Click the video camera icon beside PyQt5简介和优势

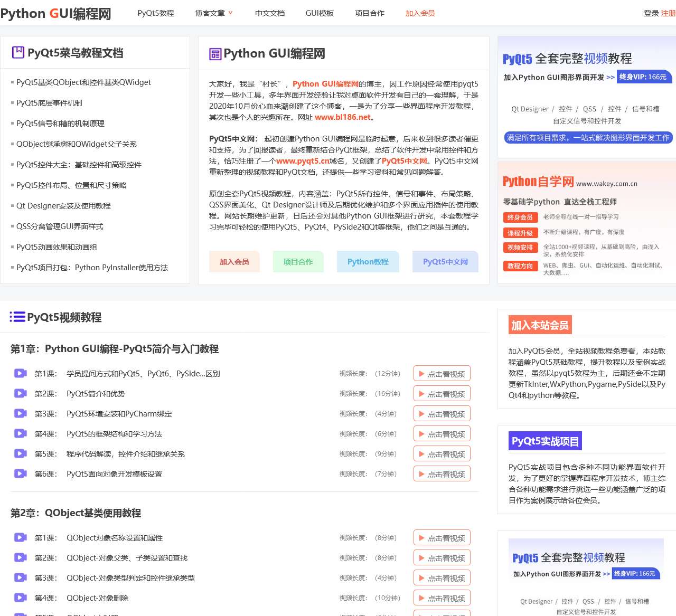point(20,393)
